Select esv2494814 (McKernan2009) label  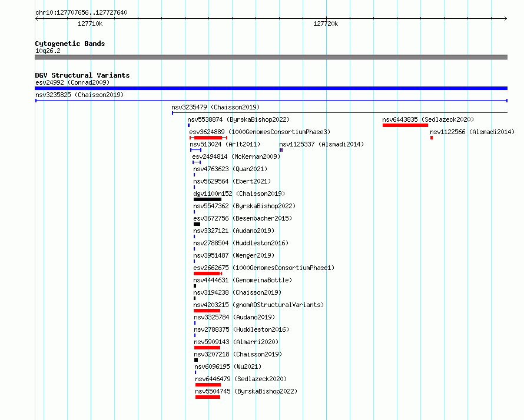point(236,156)
